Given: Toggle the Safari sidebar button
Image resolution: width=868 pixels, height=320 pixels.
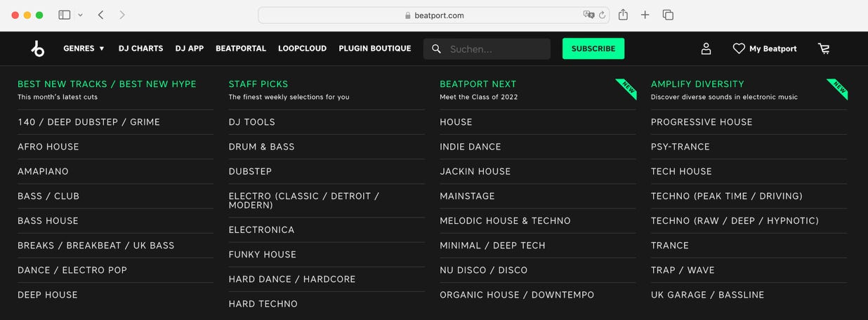Looking at the screenshot, I should 64,15.
